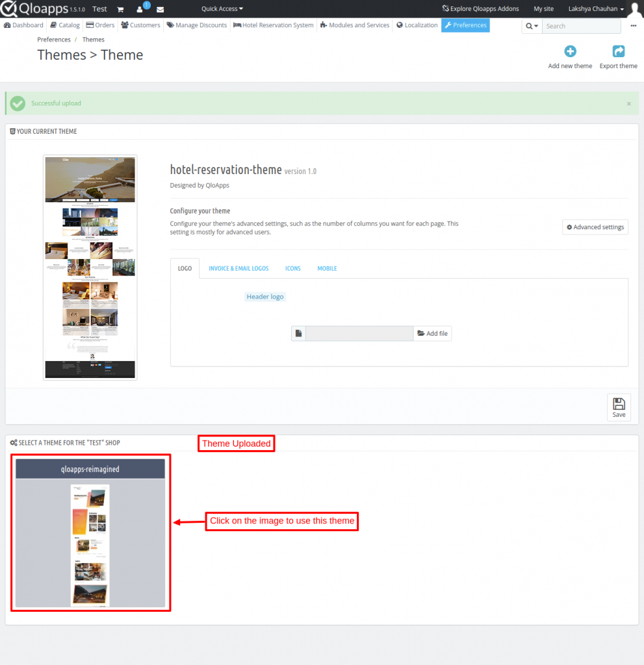
Task: Open the Localization menu
Action: click(417, 25)
